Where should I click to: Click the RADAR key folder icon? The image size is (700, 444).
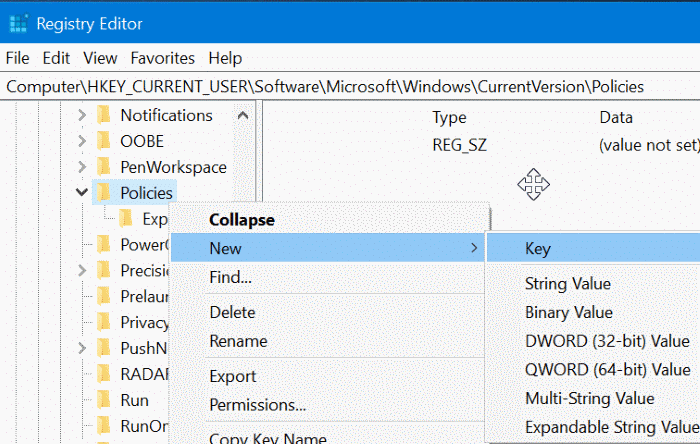coord(104,374)
